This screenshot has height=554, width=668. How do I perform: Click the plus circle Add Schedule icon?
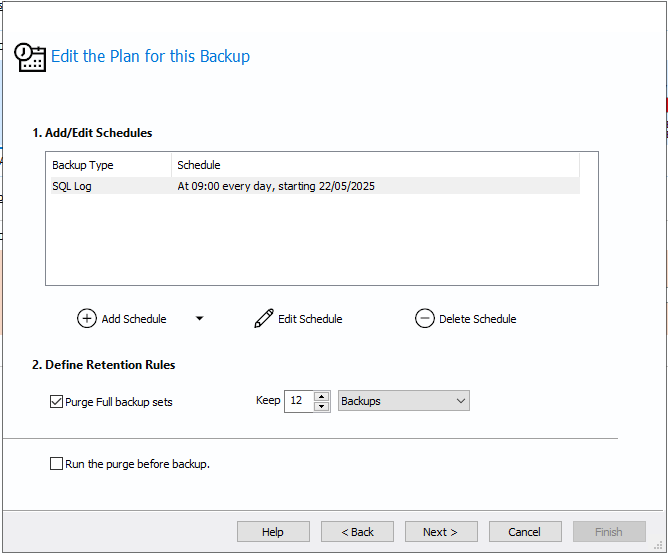86,318
